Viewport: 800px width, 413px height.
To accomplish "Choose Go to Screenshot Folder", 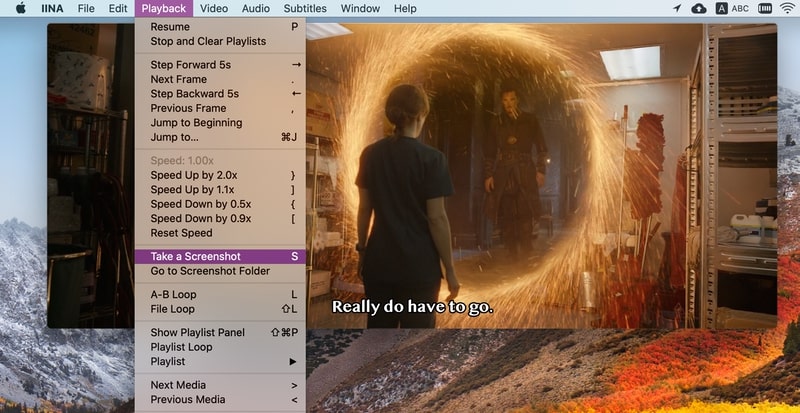I will (220, 271).
